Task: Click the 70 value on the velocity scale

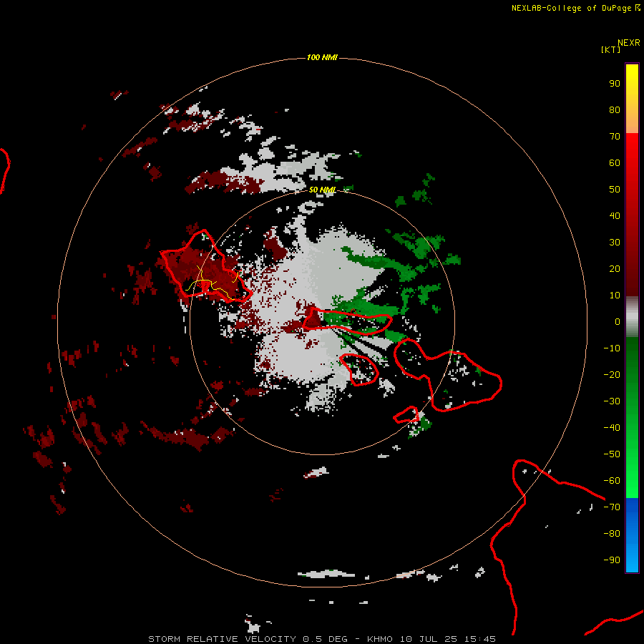Action: [x=615, y=137]
